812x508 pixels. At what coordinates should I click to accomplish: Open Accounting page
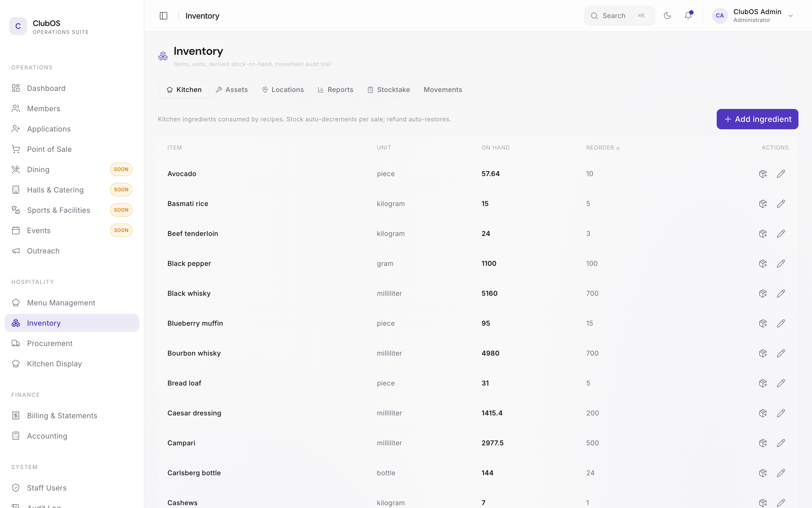pos(72,436)
